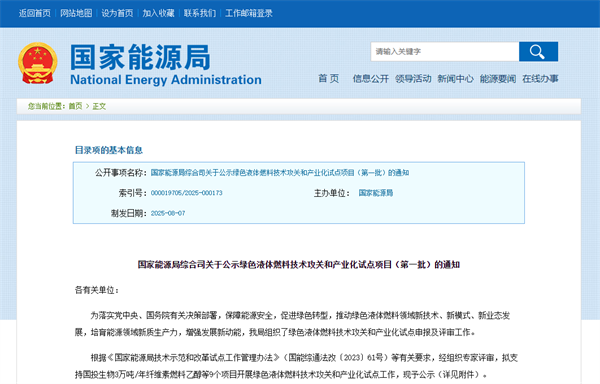
Task: Click the search magnifier button
Action: click(x=538, y=51)
